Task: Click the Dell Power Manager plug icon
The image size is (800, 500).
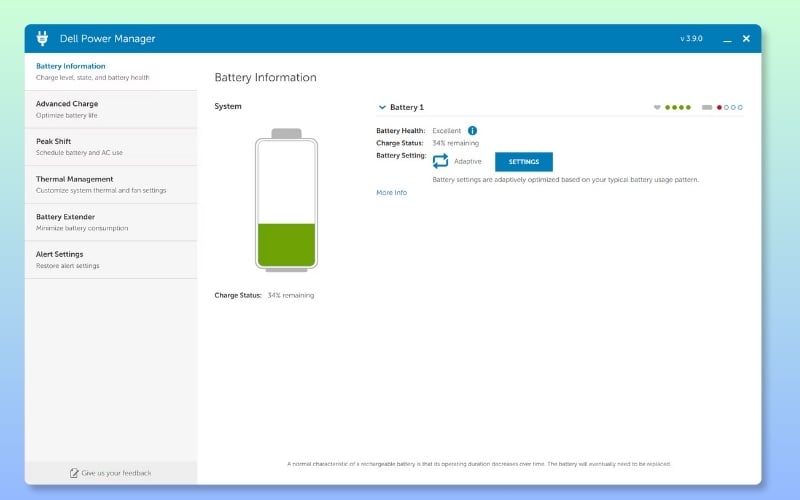Action: 42,39
